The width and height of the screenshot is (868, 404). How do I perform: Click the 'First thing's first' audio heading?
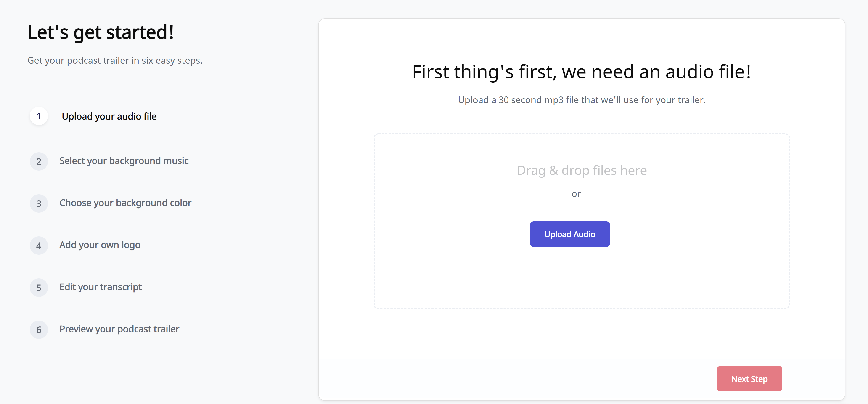pyautogui.click(x=582, y=72)
